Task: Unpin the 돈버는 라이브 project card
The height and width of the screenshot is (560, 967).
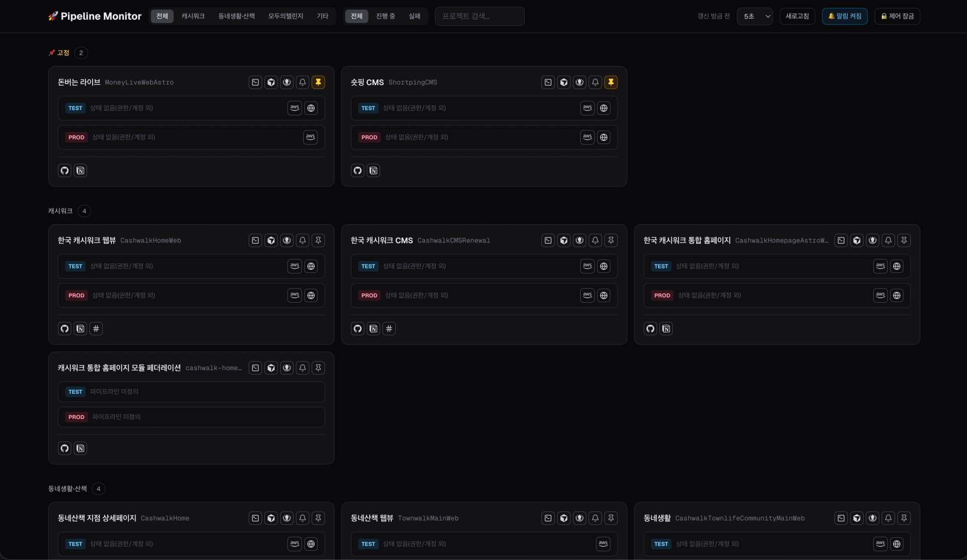Action: pos(318,82)
